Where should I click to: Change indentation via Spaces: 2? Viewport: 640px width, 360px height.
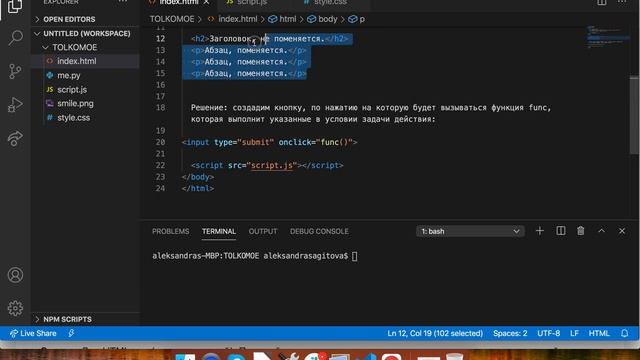(x=510, y=333)
